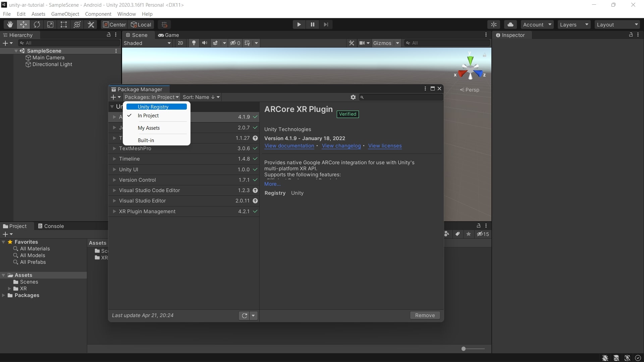View documentation link for ARCore plugin
The height and width of the screenshot is (362, 644).
(289, 145)
